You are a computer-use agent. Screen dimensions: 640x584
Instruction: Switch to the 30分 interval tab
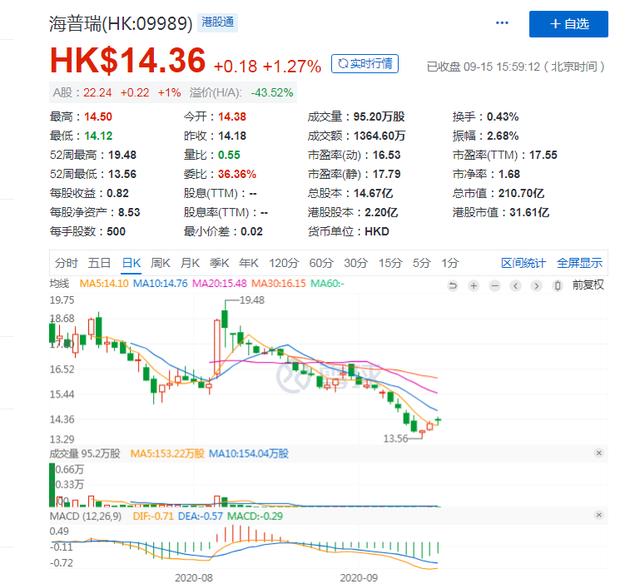(356, 263)
